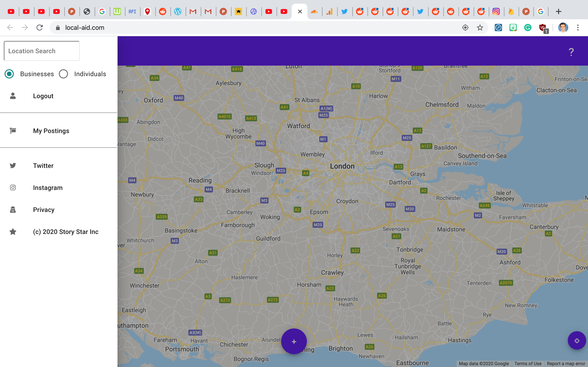Open a new browser tab

[558, 11]
